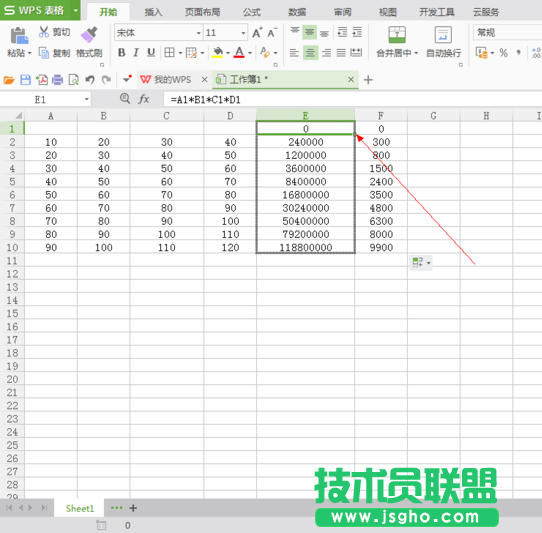The image size is (542, 533).
Task: Export to PDF icon in quick toolbar
Action: pyautogui.click(x=42, y=80)
